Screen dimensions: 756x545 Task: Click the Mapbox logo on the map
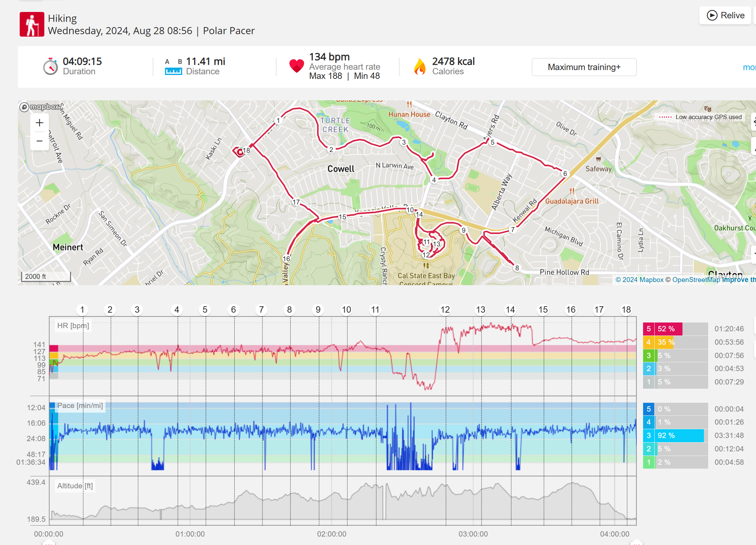[39, 107]
